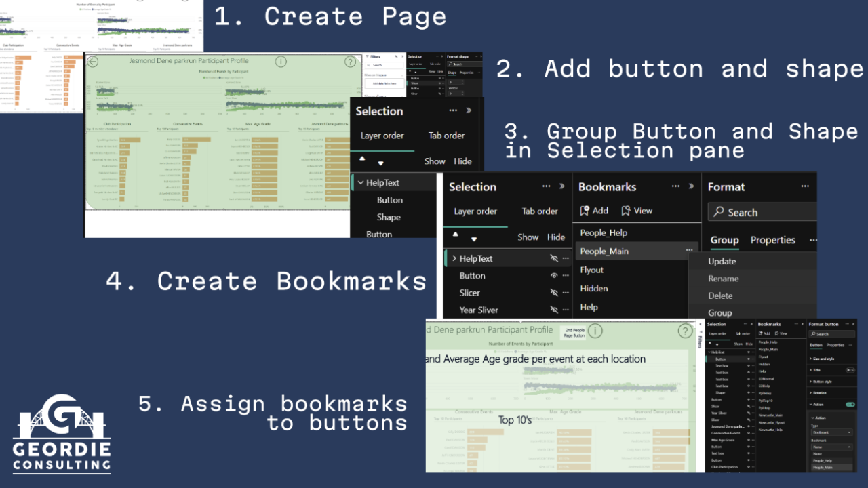Open more options in step 3 Selection pane header
This screenshot has width=868, height=488.
pyautogui.click(x=452, y=110)
